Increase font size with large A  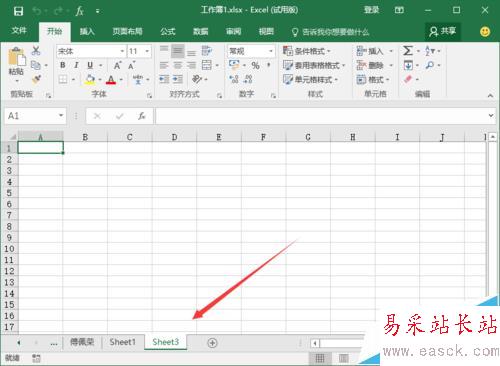117,65
